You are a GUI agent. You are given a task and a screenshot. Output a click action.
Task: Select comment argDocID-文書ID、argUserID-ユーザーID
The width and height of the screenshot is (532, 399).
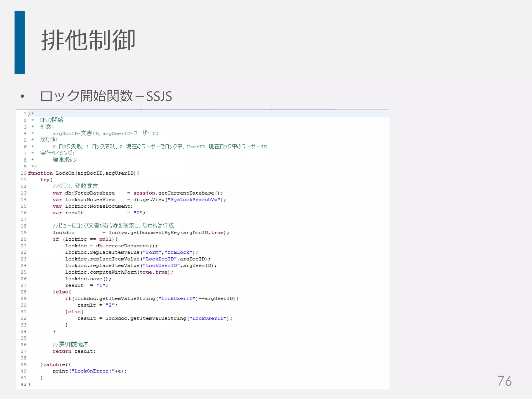click(x=105, y=133)
